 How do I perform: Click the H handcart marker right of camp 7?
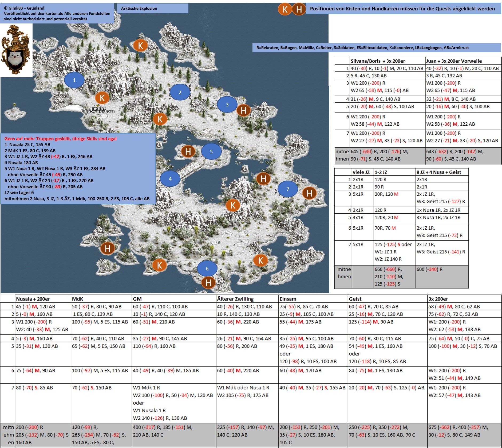[x=309, y=193]
